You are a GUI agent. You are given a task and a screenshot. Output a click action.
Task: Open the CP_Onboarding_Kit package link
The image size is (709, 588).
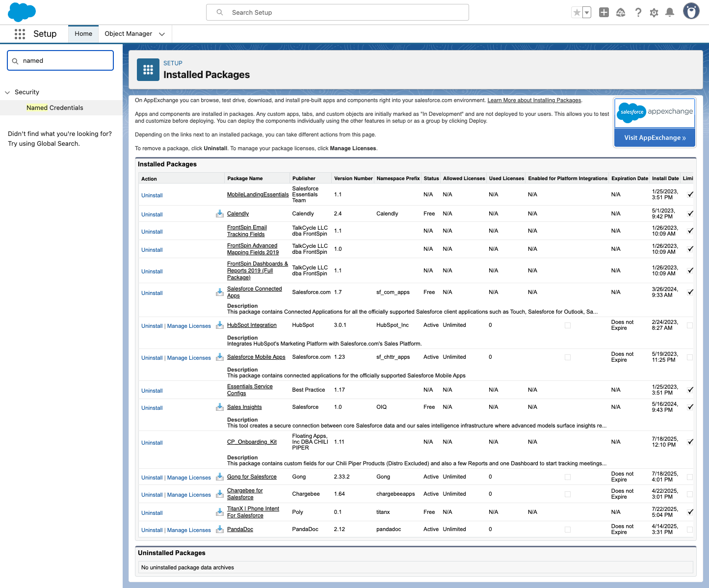click(x=252, y=442)
